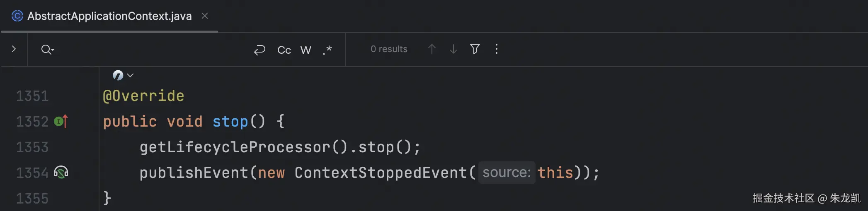This screenshot has height=211, width=868.
Task: Go to previous search occurrence
Action: (432, 49)
